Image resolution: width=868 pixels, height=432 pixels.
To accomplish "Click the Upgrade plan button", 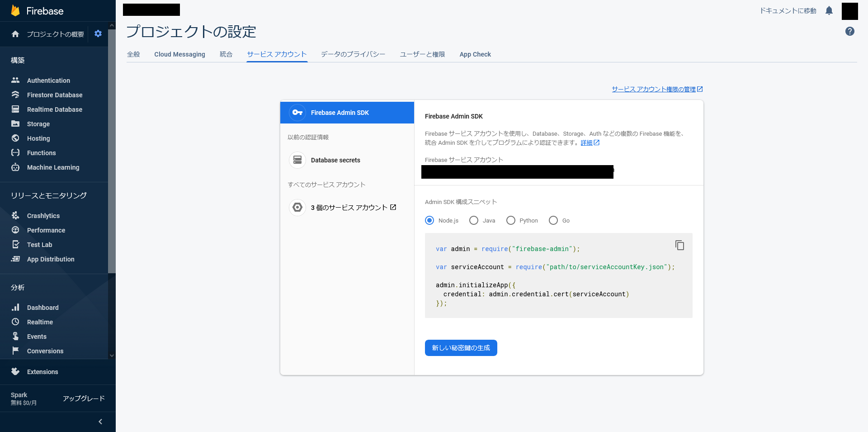I will coord(84,399).
